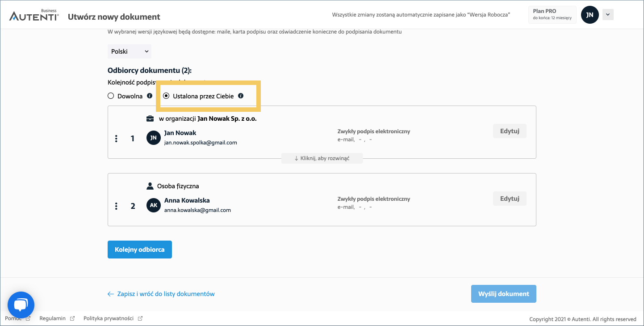Click Utwórz nowy dokument page title
Image resolution: width=644 pixels, height=326 pixels.
pyautogui.click(x=114, y=17)
